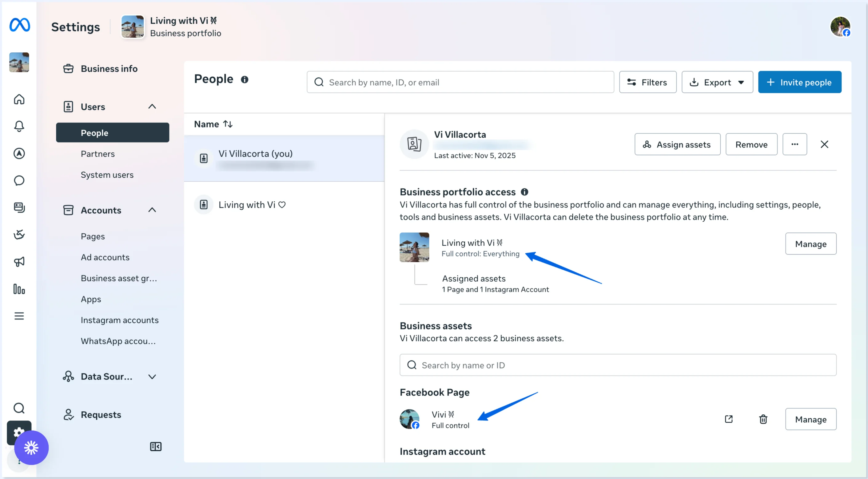Image resolution: width=868 pixels, height=479 pixels.
Task: Go to Pages under Accounts
Action: coord(93,236)
